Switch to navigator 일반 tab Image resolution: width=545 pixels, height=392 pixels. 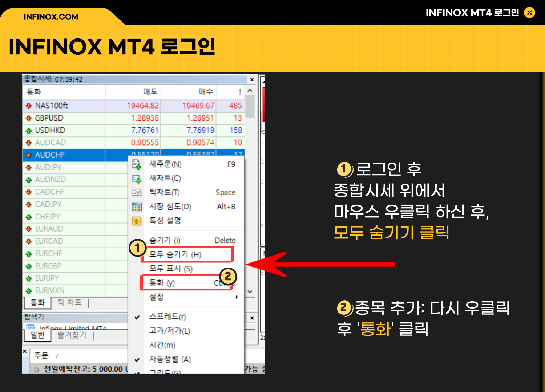click(x=37, y=335)
